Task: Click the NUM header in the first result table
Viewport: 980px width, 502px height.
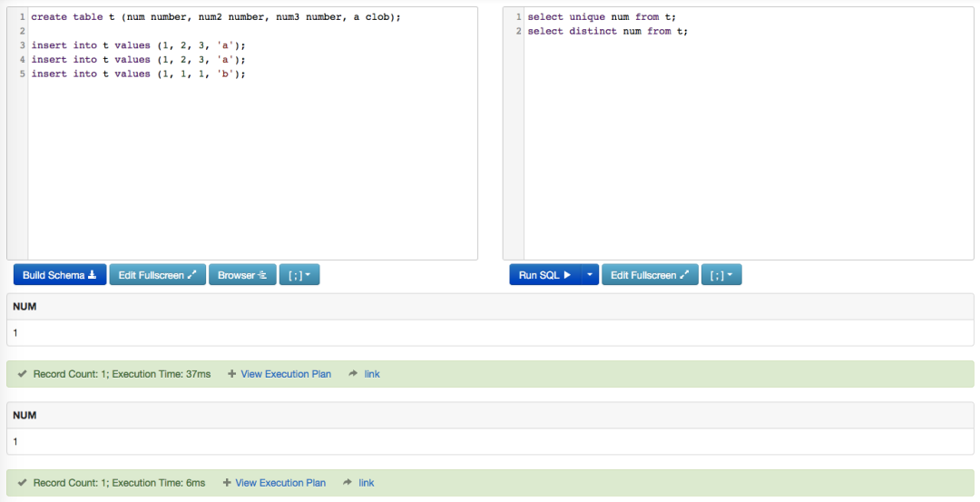Action: [24, 307]
